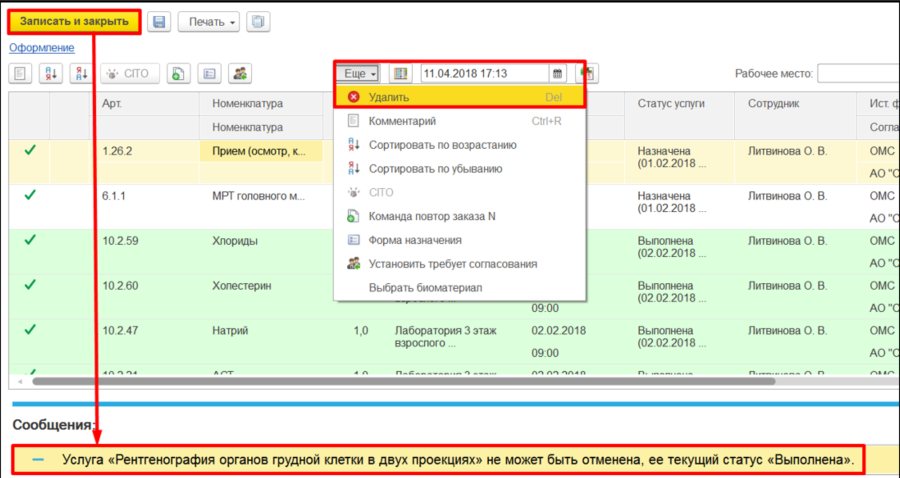Open the appointment form toolbar icon
The height and width of the screenshot is (478, 900).
click(x=208, y=73)
